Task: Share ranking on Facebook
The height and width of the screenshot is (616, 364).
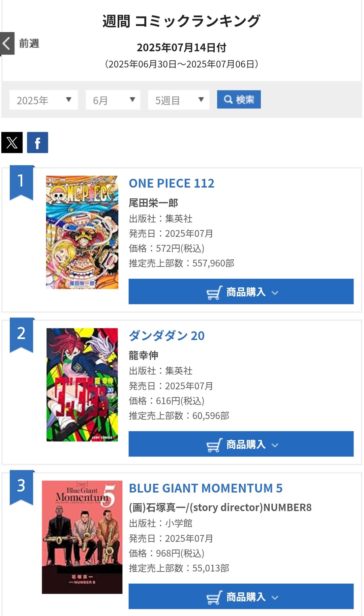Action: [x=37, y=143]
